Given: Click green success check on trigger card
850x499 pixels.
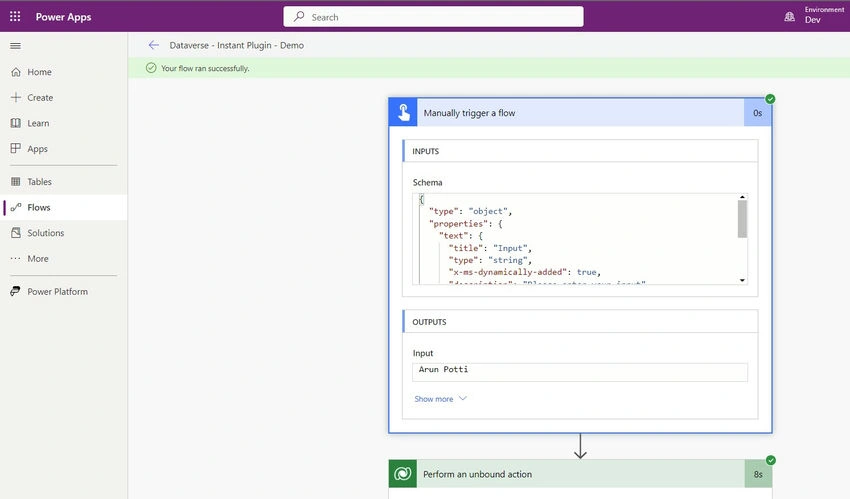Looking at the screenshot, I should click(770, 99).
